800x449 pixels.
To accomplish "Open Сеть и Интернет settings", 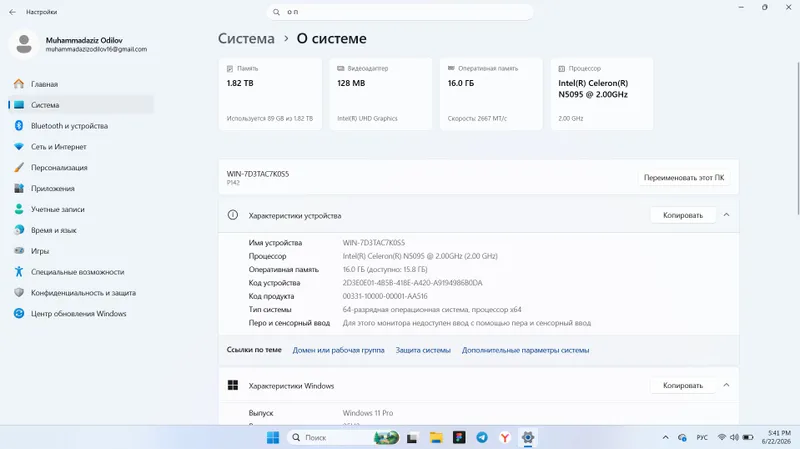I will (81, 146).
